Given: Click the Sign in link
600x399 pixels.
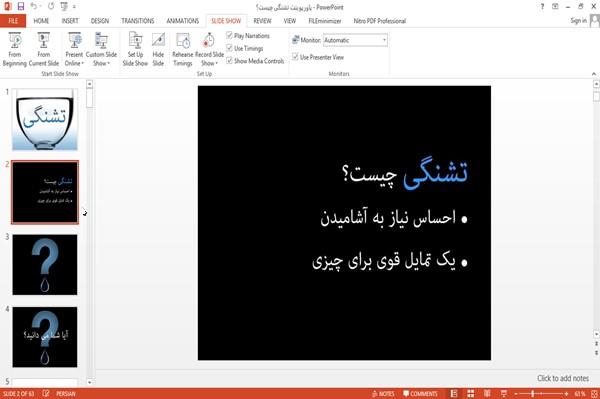Looking at the screenshot, I should pyautogui.click(x=578, y=20).
